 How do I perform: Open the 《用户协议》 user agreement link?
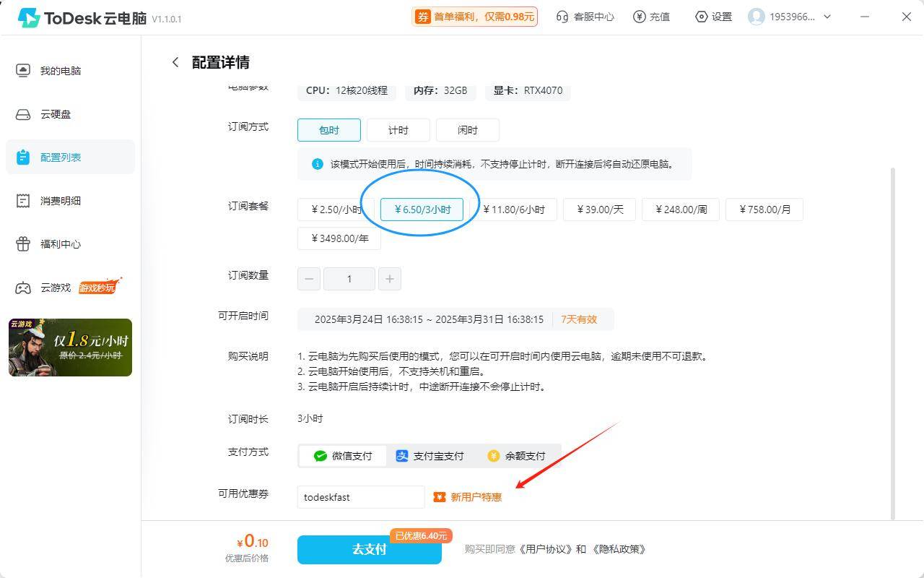(546, 549)
